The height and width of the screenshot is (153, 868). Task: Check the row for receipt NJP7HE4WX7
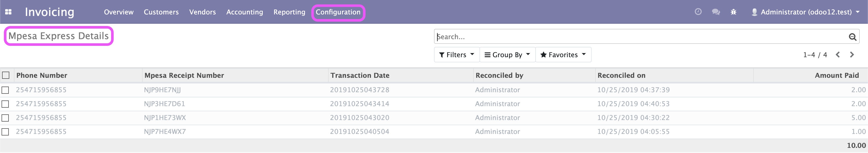5,131
